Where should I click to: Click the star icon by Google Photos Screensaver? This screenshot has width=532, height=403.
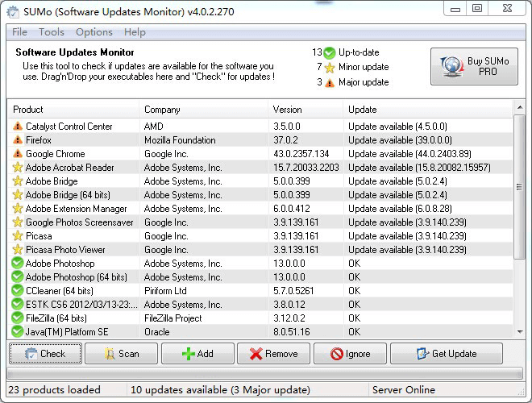(18, 222)
